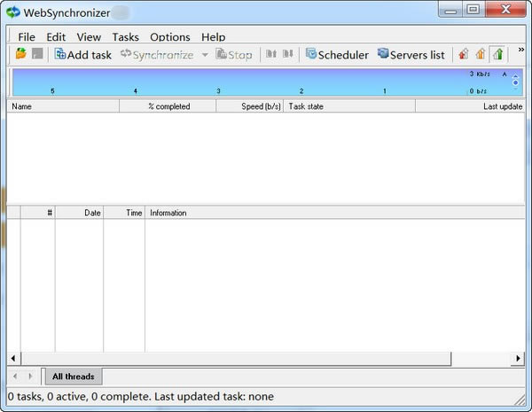
Task: Open the Servers list
Action: (411, 55)
